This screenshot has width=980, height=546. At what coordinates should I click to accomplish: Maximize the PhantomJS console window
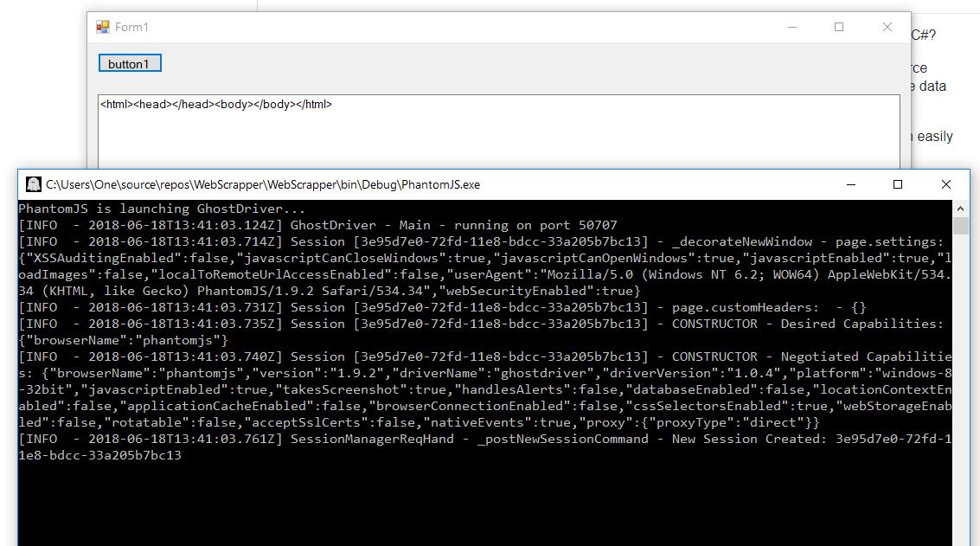(897, 184)
